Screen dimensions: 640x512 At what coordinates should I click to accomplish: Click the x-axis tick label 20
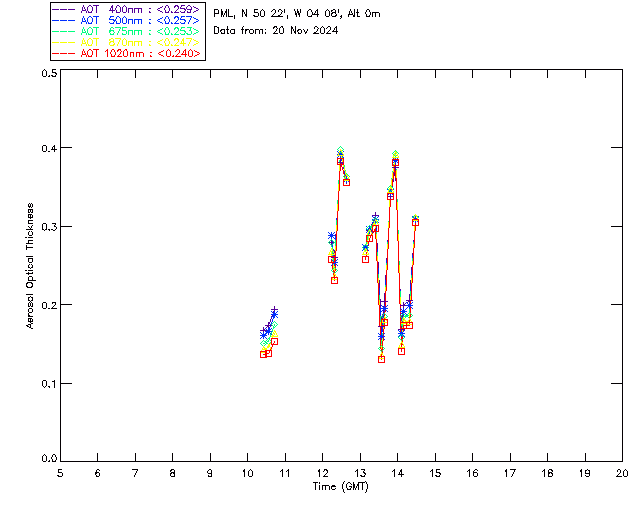coord(622,473)
